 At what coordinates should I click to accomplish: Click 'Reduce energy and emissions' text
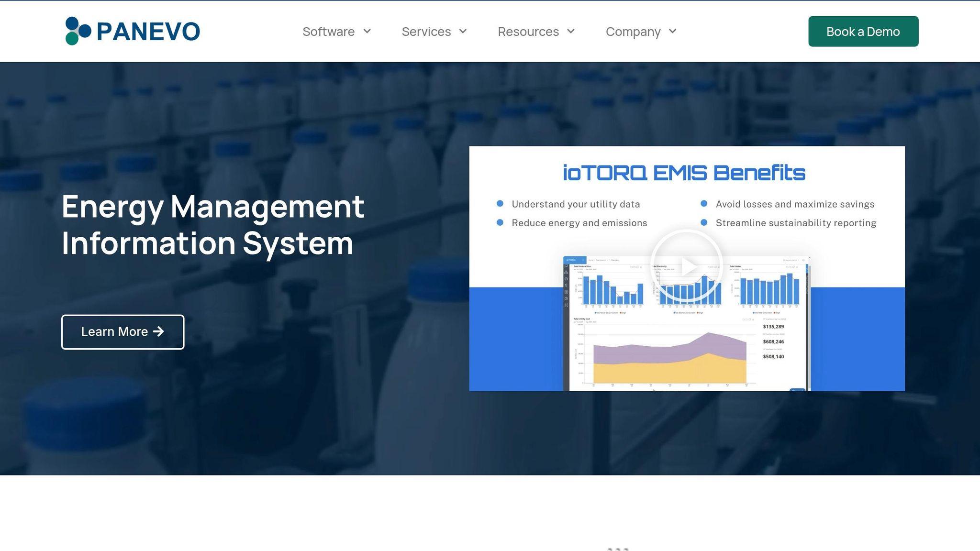(579, 223)
